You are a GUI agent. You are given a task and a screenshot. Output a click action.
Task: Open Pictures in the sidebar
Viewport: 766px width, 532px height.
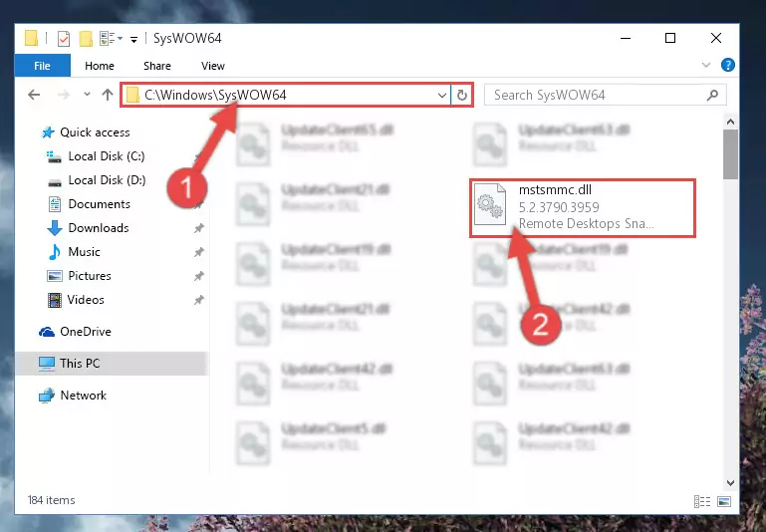pyautogui.click(x=90, y=276)
